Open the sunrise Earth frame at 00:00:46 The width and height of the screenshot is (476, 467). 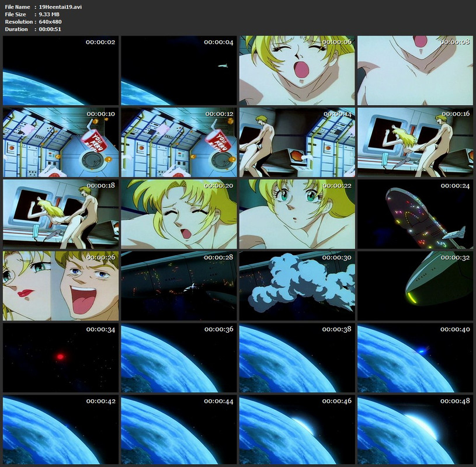297,430
